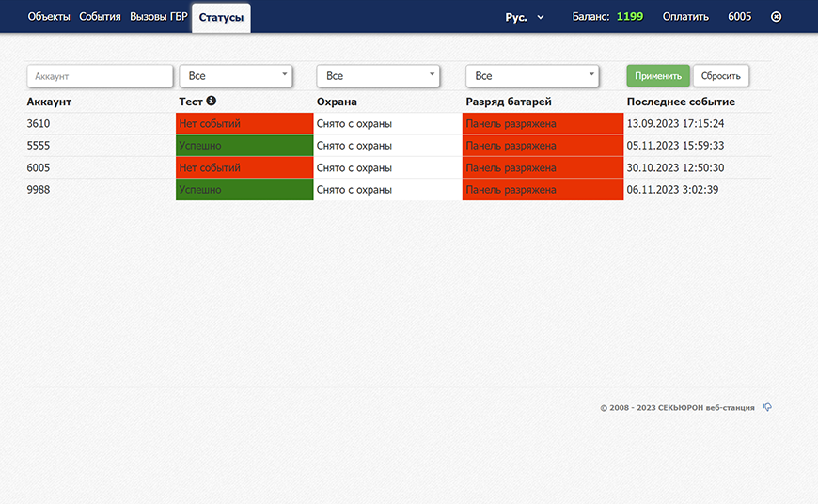Click the balance value 1199
The height and width of the screenshot is (504, 818).
click(x=630, y=17)
